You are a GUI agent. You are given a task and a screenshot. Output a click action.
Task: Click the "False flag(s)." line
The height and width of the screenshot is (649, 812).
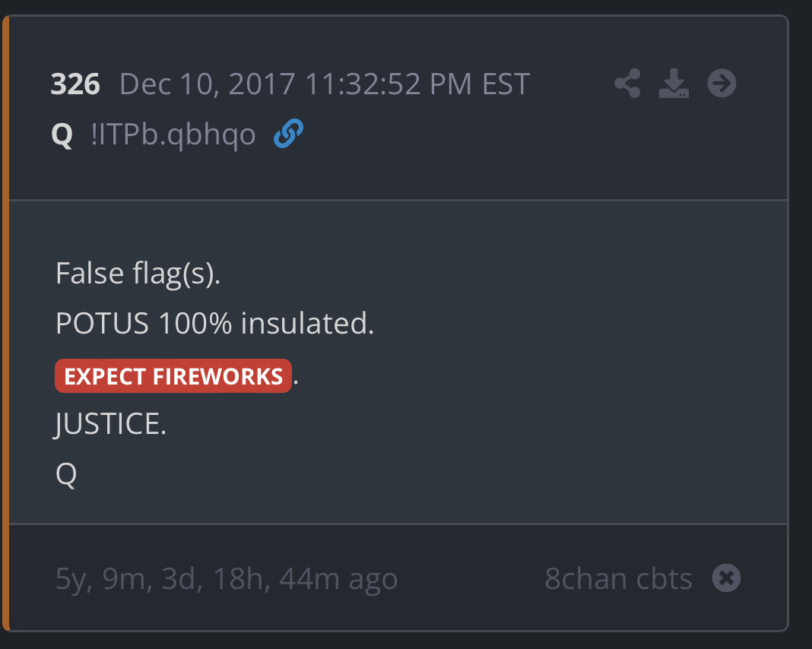point(138,274)
